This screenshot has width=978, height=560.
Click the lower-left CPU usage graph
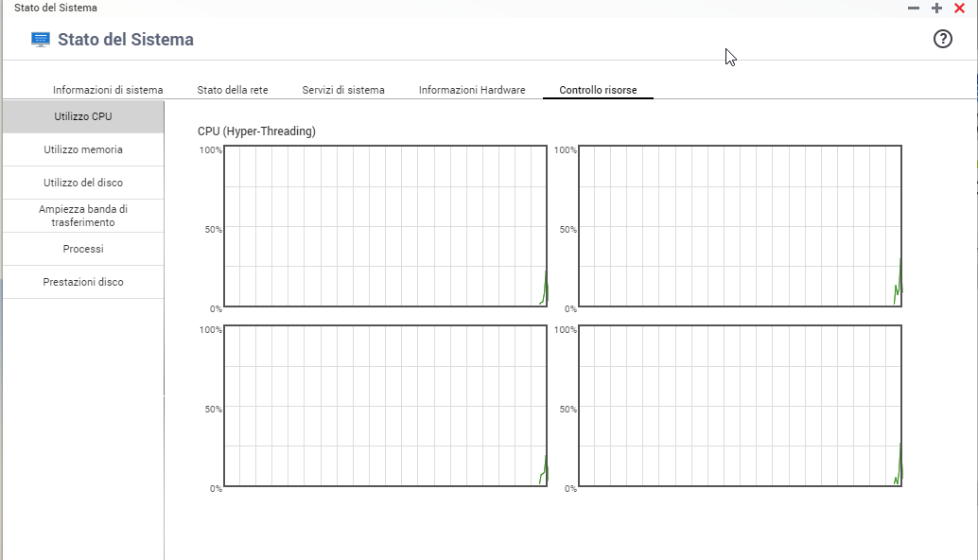(x=385, y=406)
